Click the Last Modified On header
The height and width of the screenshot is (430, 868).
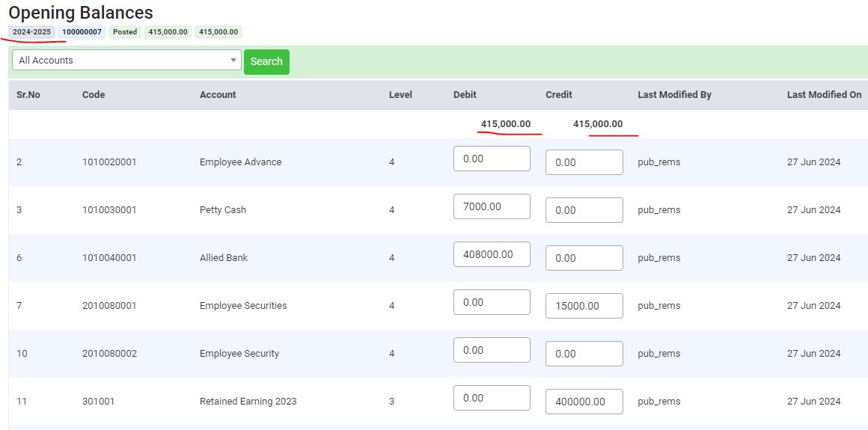coord(824,95)
